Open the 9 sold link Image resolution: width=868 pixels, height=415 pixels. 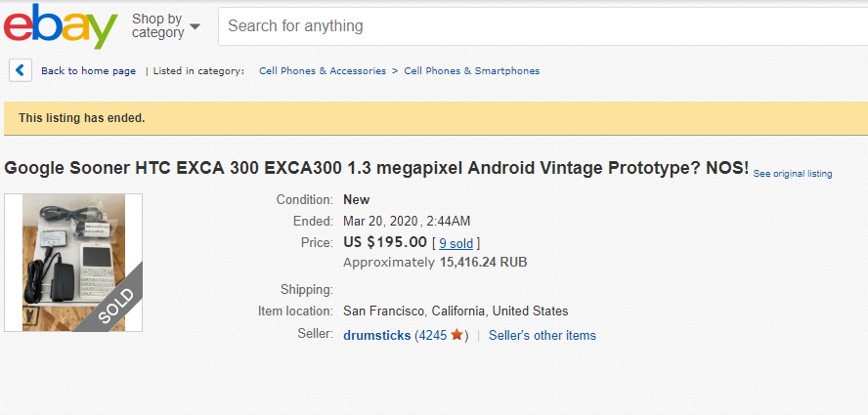pos(456,242)
